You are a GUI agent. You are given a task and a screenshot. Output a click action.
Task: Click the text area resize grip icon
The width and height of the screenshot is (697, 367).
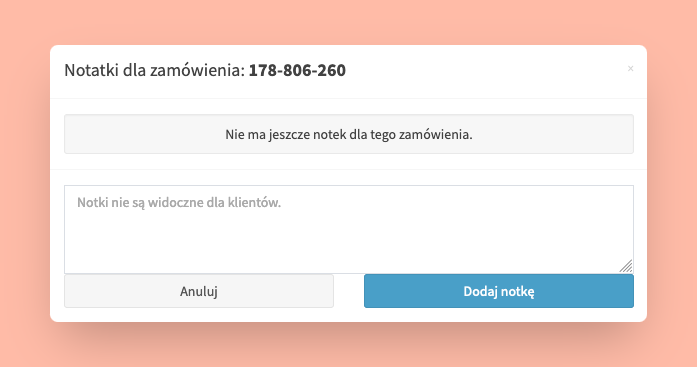coord(626,266)
